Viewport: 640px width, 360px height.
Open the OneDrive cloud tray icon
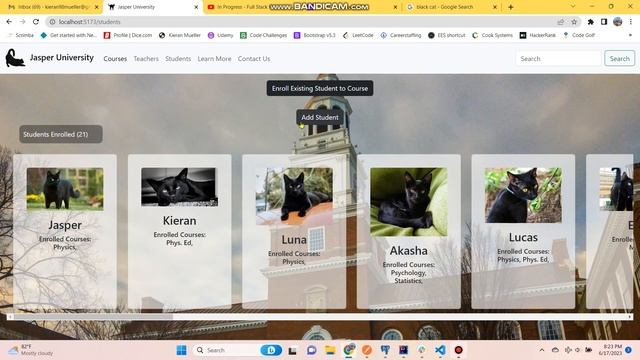click(555, 350)
